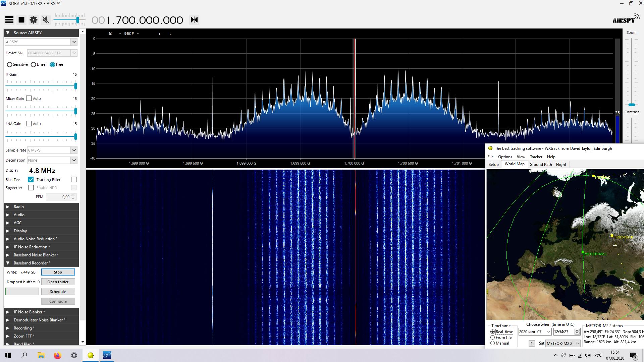Select Free gain mode

(x=52, y=64)
